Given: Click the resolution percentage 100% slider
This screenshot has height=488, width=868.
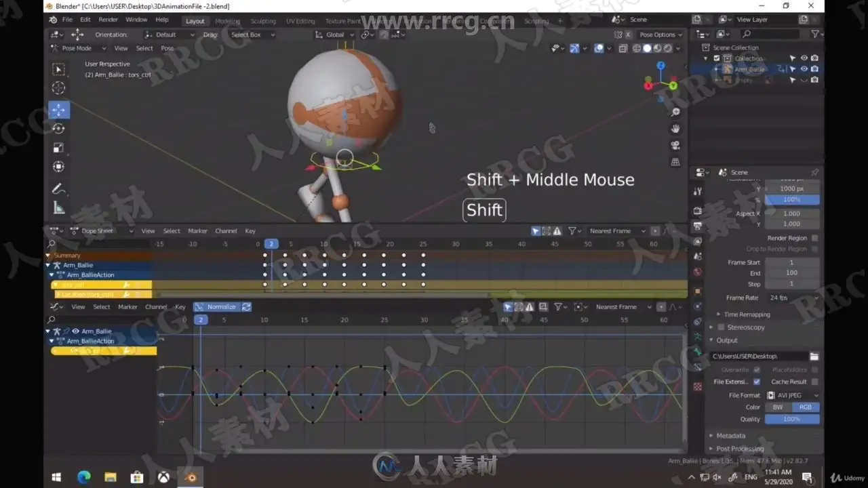Looking at the screenshot, I should (x=792, y=200).
